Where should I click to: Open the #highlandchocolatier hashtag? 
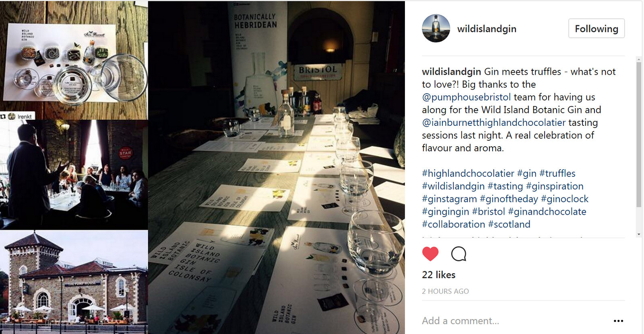click(x=468, y=174)
